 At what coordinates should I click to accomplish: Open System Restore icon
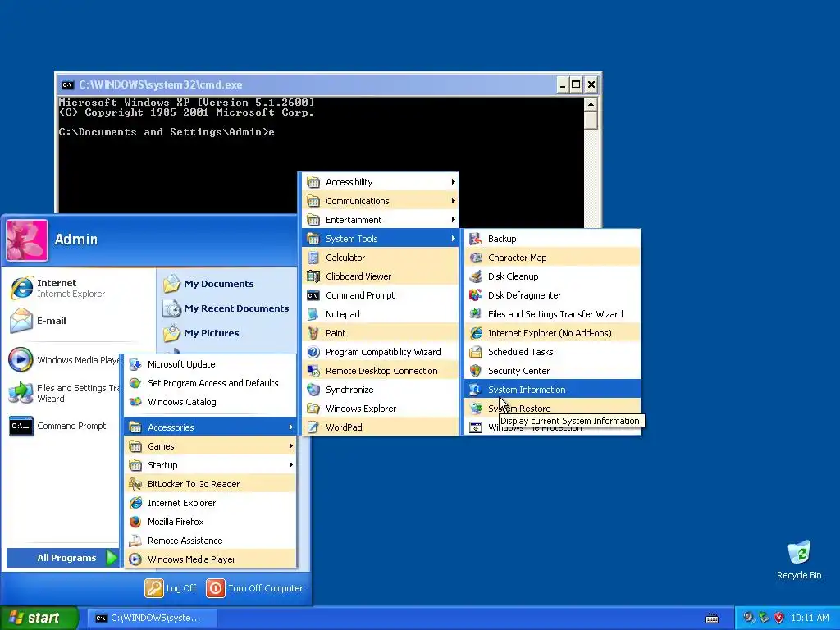(x=476, y=409)
